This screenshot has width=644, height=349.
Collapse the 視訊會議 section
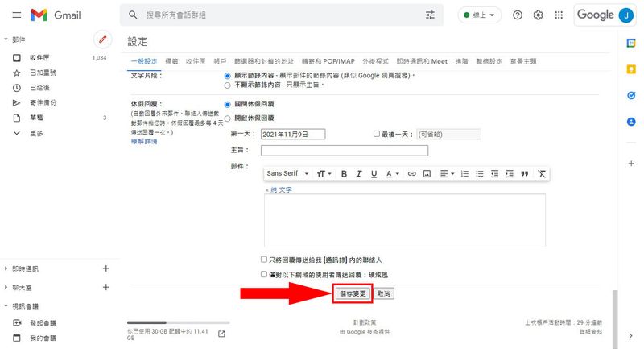6,305
